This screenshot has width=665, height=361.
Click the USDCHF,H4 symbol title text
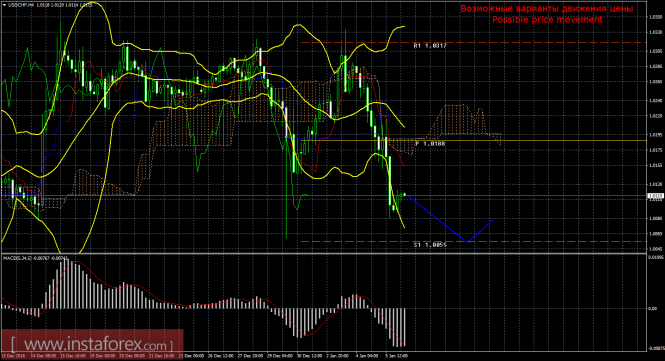click(x=19, y=6)
